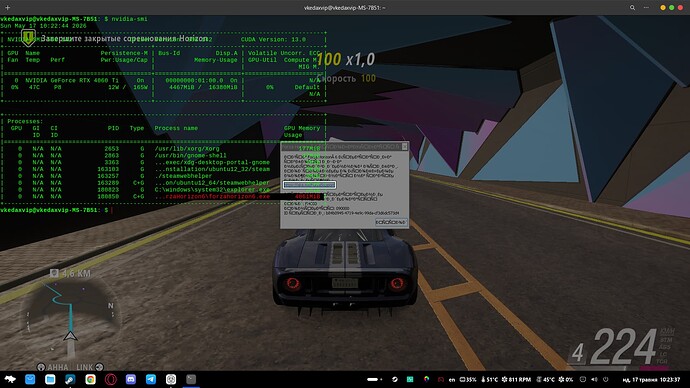Viewport: 690px width, 388px height.
Task: Click the АННА LINK chat prompt
Action: (70, 366)
